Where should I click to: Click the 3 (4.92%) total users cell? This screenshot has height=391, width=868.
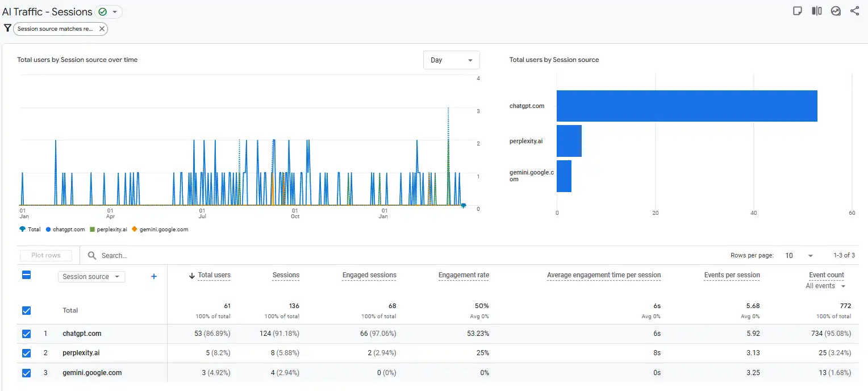216,373
